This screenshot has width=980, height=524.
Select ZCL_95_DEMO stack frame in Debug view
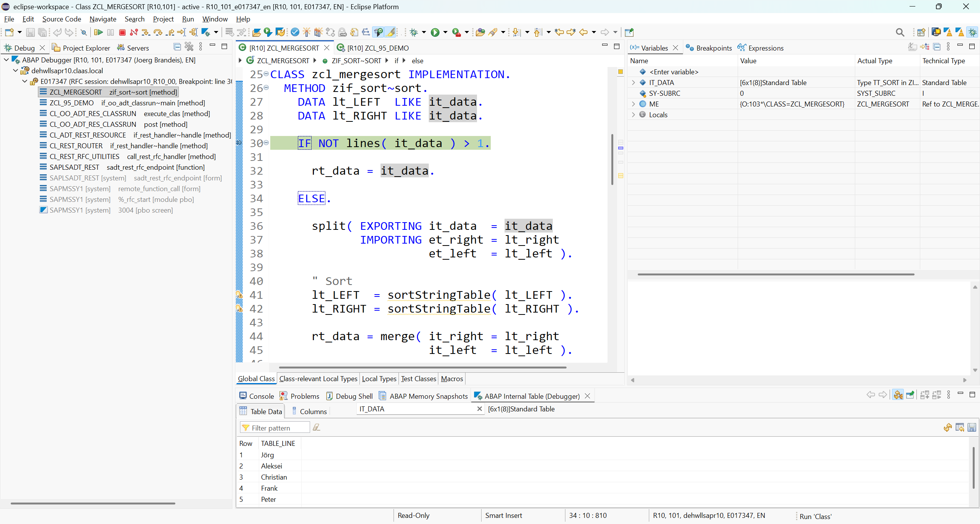pyautogui.click(x=72, y=103)
